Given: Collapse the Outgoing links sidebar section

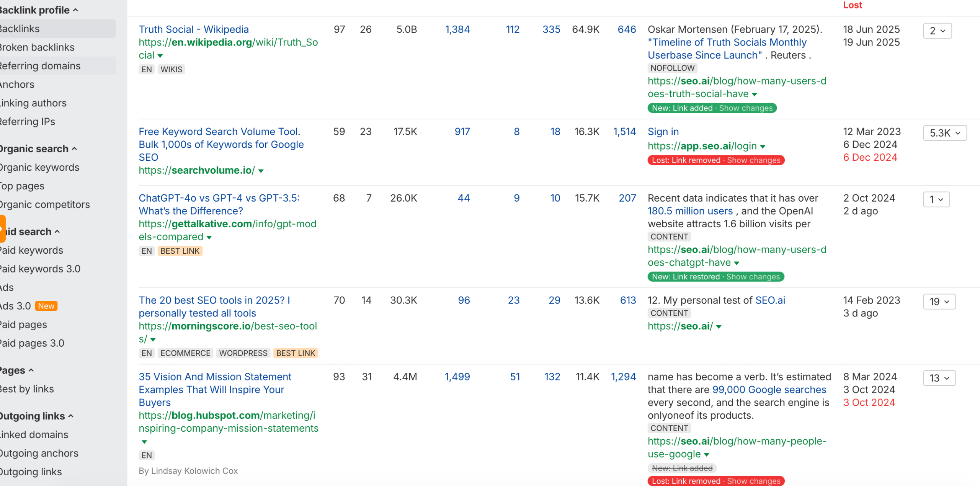Looking at the screenshot, I should 70,416.
